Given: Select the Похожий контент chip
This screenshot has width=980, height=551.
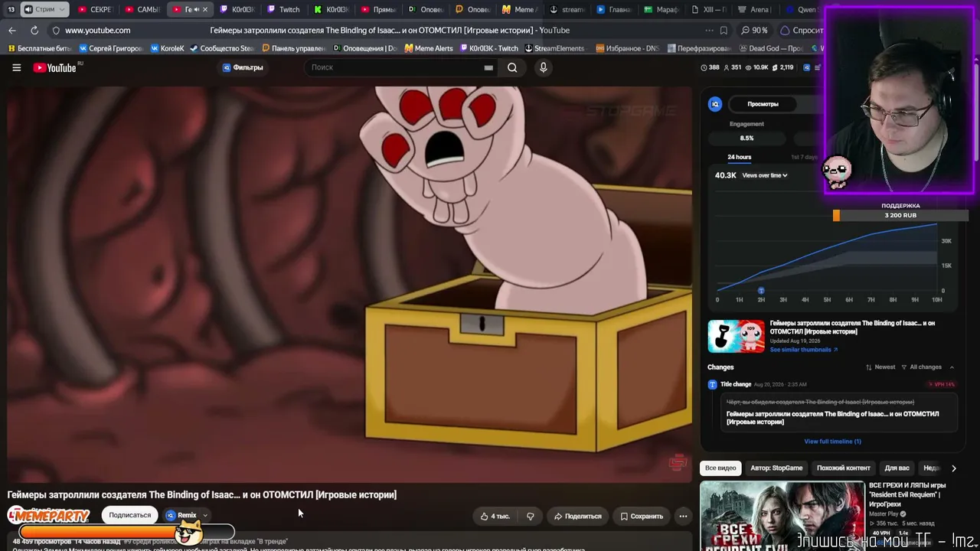Looking at the screenshot, I should point(844,468).
